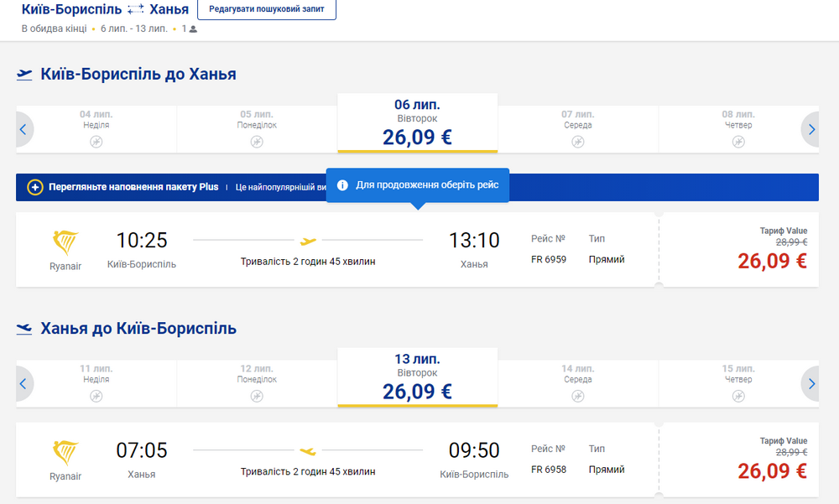Click the departure plane icon next to Київ-Бориспіль heading
Image resolution: width=839 pixels, height=504 pixels.
[23, 74]
